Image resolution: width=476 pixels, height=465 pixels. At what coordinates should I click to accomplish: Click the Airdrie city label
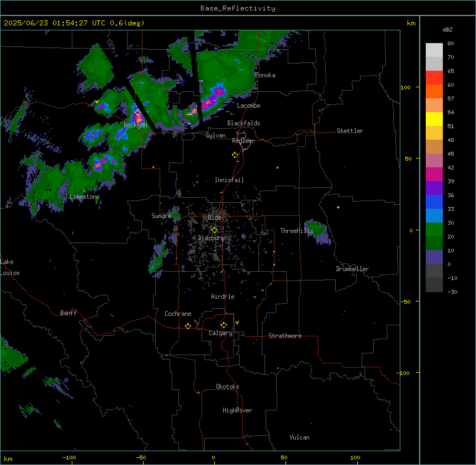tap(223, 297)
